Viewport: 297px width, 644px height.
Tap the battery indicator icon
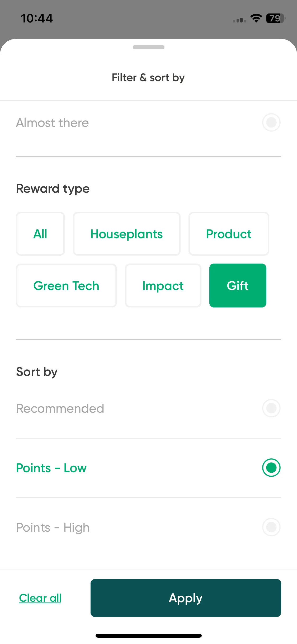(276, 18)
